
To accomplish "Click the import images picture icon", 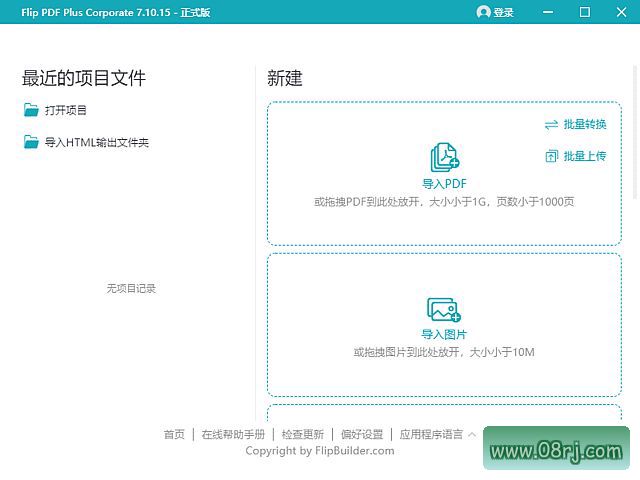I will pyautogui.click(x=444, y=310).
